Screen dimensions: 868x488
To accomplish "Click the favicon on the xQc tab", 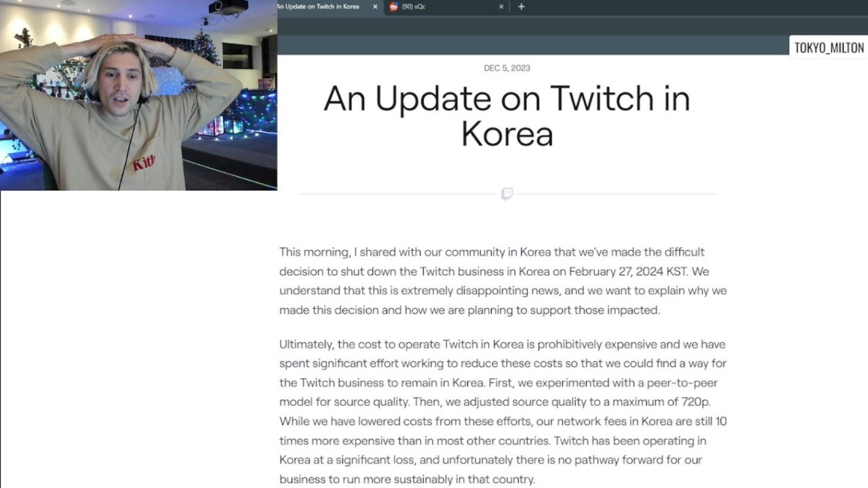I will pyautogui.click(x=394, y=7).
